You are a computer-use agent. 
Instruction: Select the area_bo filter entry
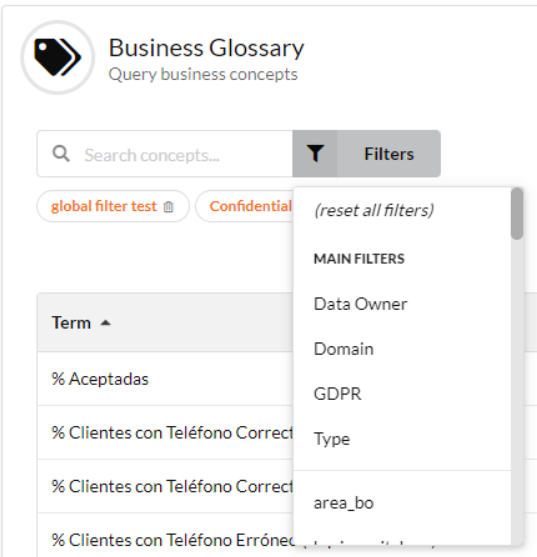click(x=343, y=503)
